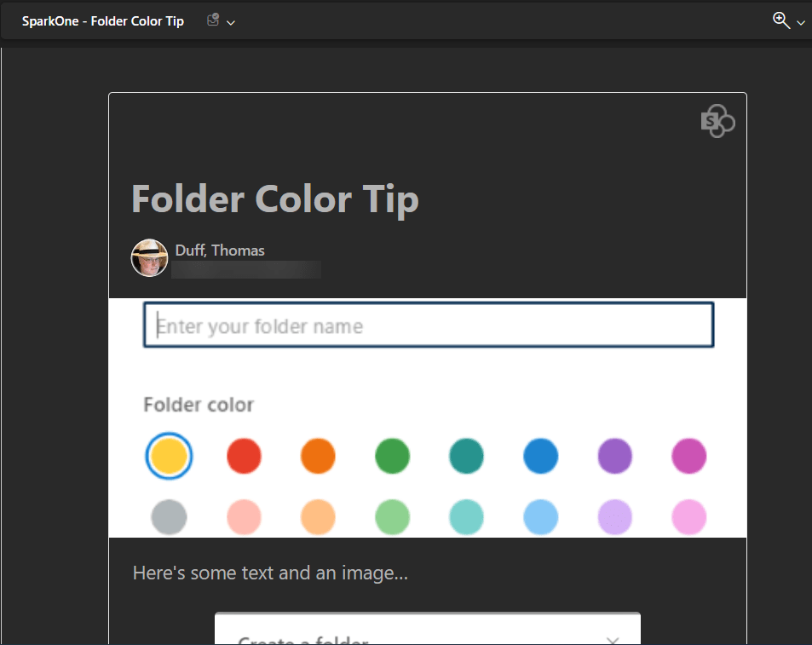Select the SparkOne - Folder Color Tip tab
Screen dimensions: 812x645
tap(103, 21)
